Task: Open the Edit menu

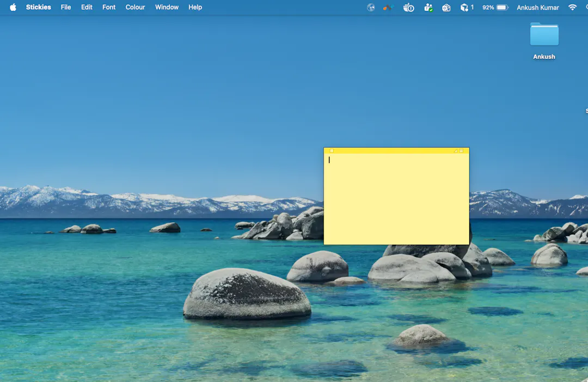Action: [87, 7]
